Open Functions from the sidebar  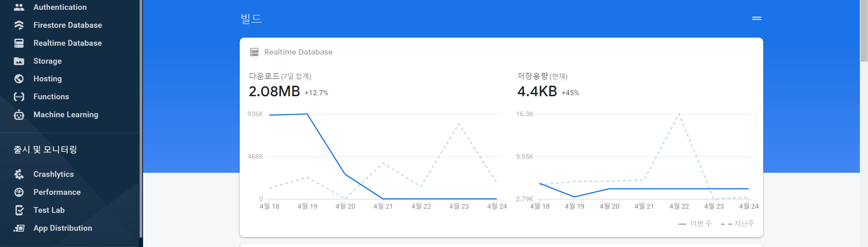coord(51,97)
